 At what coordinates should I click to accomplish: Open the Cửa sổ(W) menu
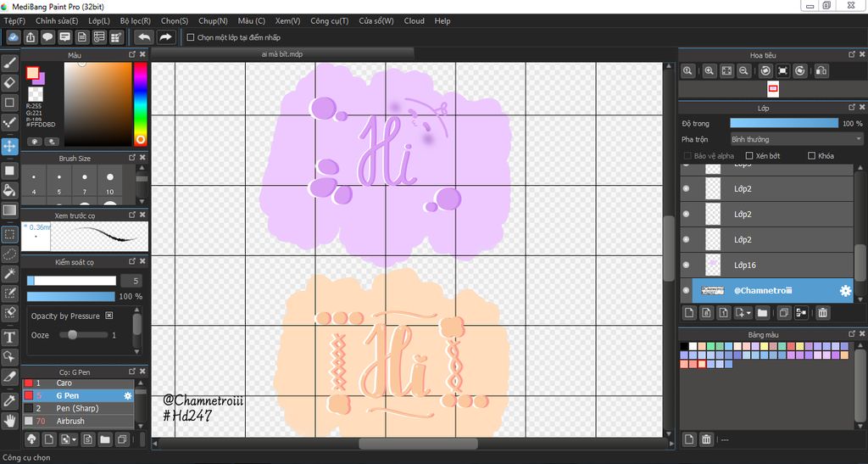coord(376,20)
